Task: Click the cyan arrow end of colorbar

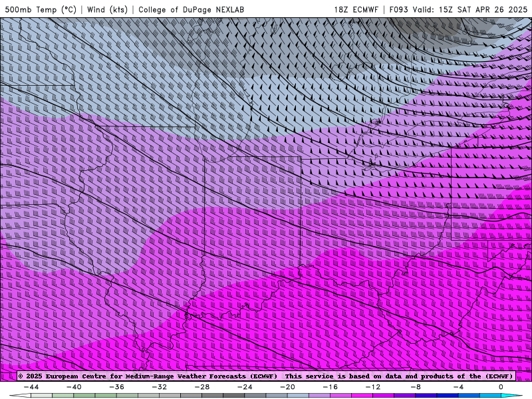Action: (511, 396)
